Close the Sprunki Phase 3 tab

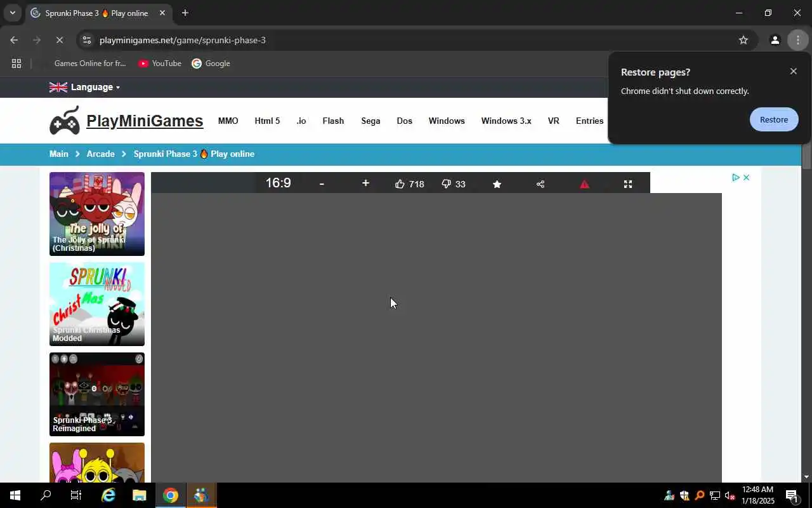pyautogui.click(x=162, y=13)
